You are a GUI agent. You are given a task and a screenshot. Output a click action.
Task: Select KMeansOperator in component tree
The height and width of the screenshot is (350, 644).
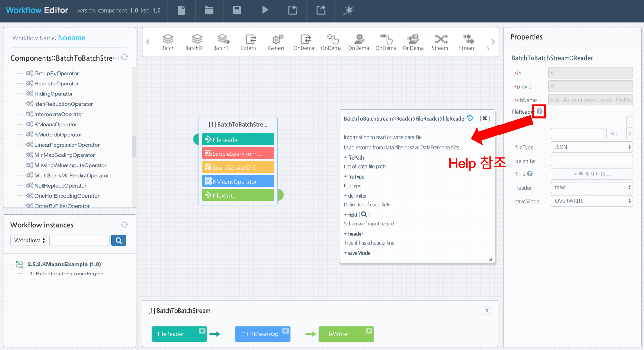pyautogui.click(x=56, y=125)
